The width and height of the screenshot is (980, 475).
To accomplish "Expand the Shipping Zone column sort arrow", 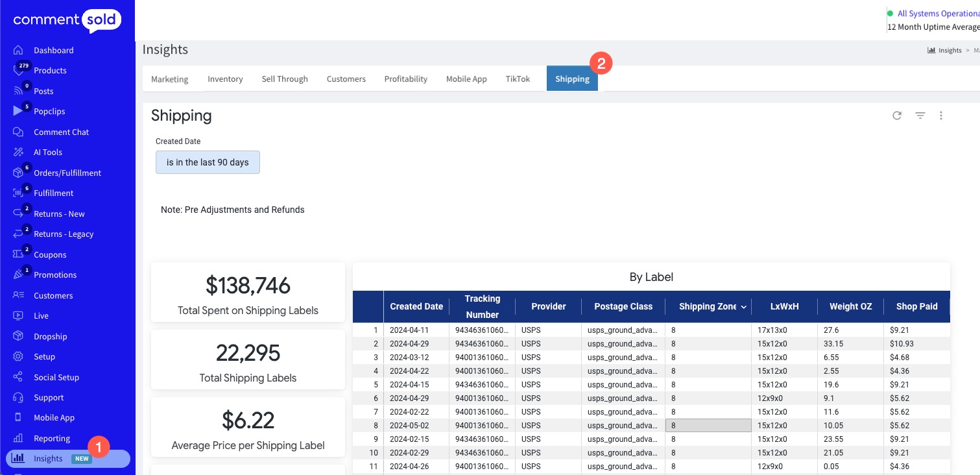I will point(743,307).
